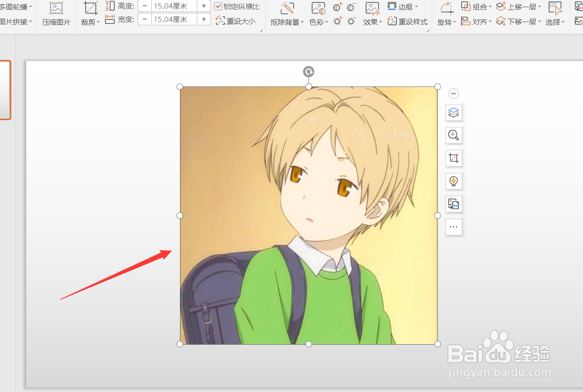Screen dimensions: 583x392
Task: Click the convert picture floating icon
Action: [x=454, y=204]
